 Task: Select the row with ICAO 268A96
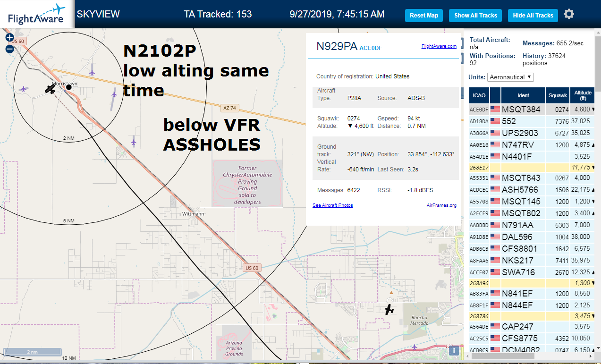tap(533, 283)
